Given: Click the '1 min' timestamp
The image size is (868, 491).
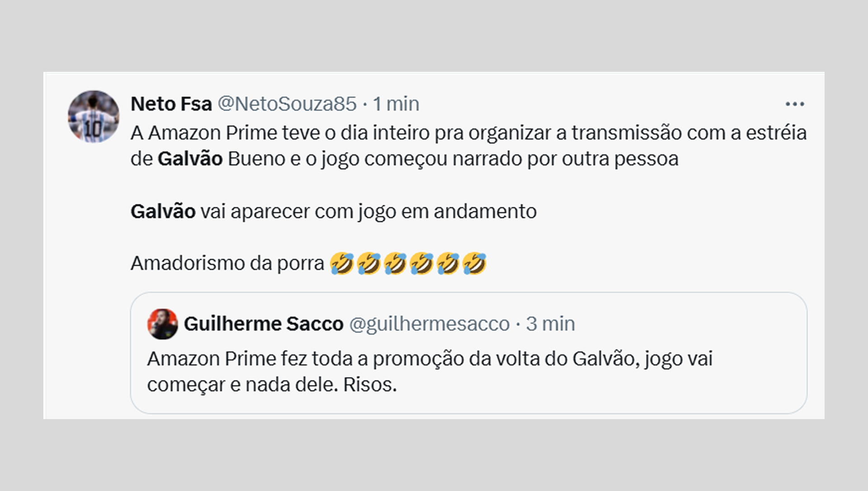Looking at the screenshot, I should tap(396, 103).
